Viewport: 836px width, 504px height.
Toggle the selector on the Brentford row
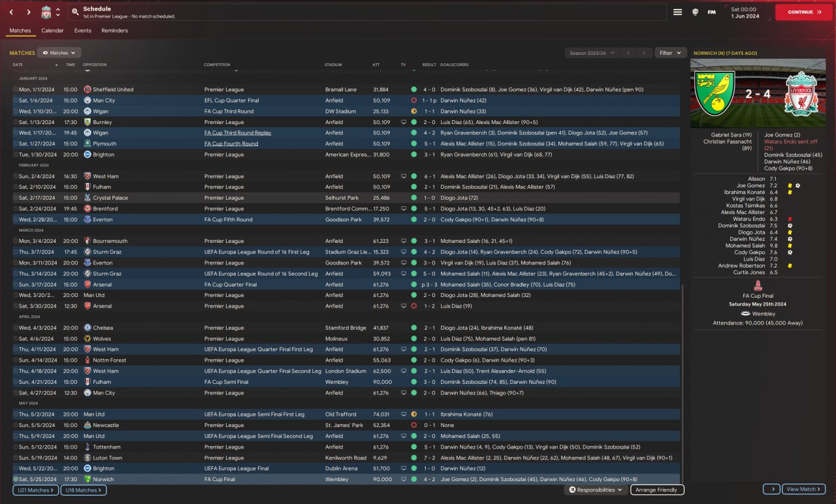[x=15, y=209]
